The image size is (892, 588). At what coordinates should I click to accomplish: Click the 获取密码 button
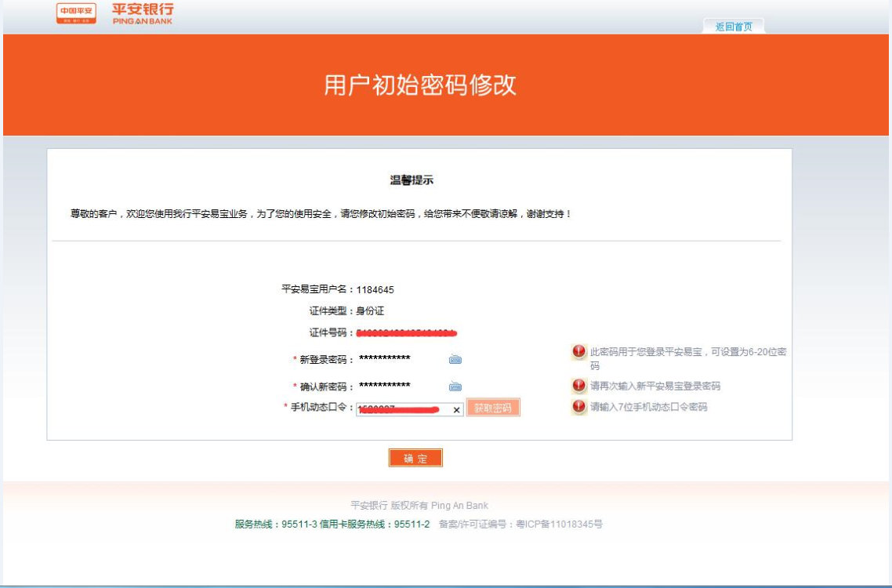point(493,408)
